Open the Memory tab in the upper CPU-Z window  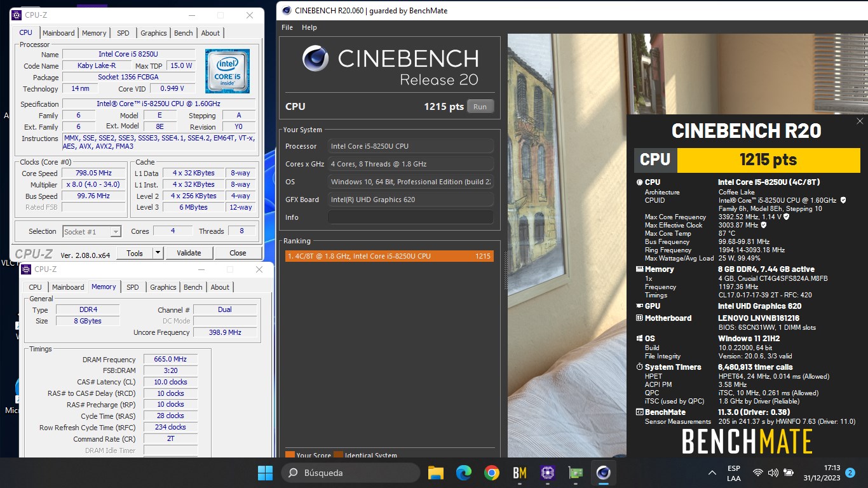pos(94,33)
